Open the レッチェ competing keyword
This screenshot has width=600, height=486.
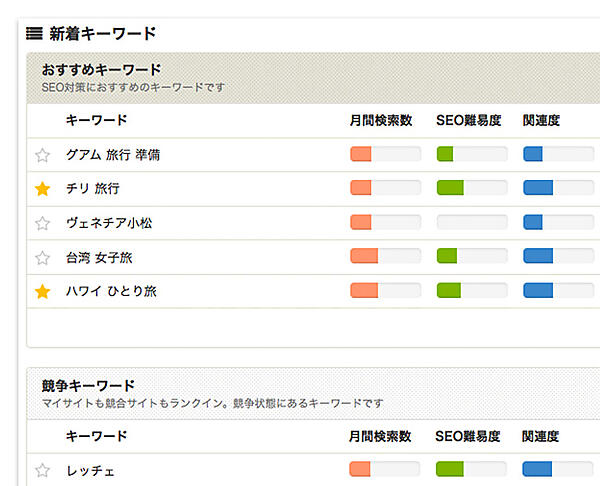click(x=90, y=470)
